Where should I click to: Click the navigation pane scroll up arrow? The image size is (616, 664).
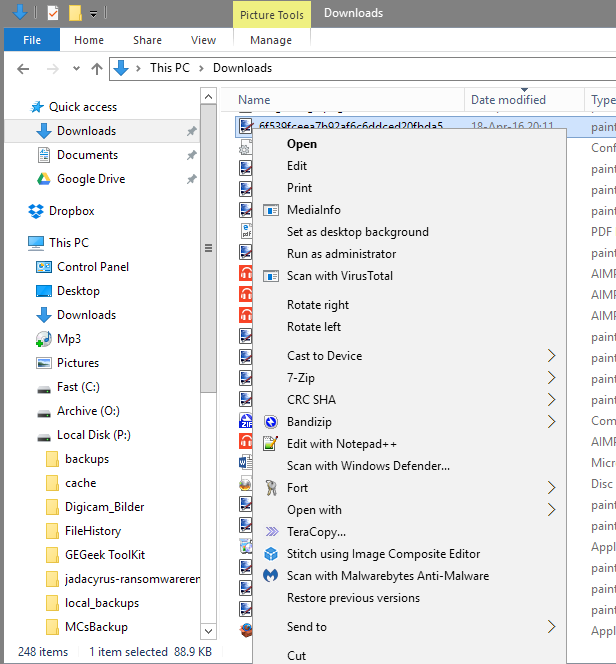coord(208,97)
